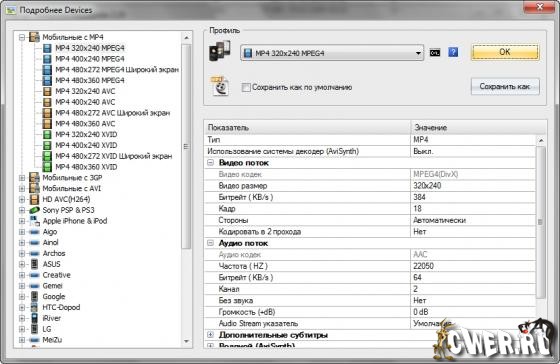Expand the Дополнительные субтитры section
560x364 pixels.
[x=210, y=335]
